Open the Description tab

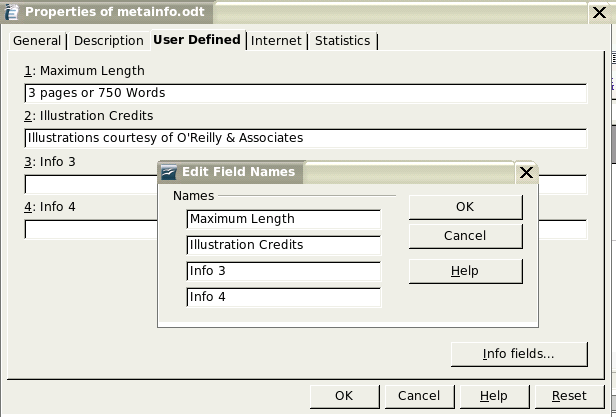(x=108, y=41)
